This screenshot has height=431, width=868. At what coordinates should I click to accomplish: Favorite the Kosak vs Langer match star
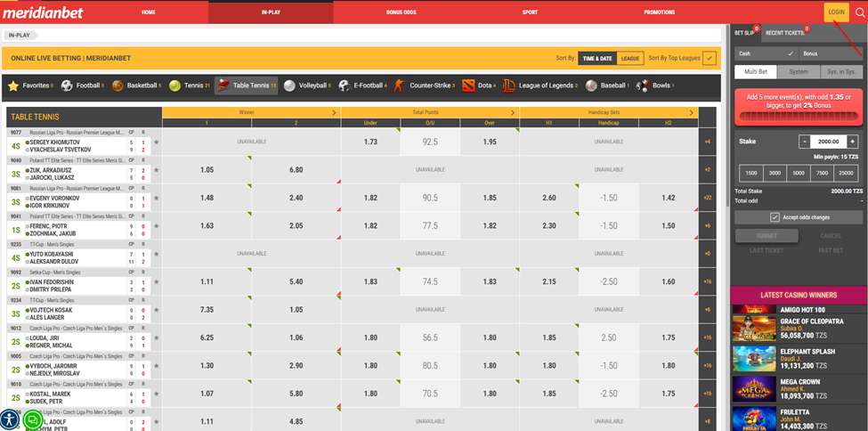tap(156, 310)
